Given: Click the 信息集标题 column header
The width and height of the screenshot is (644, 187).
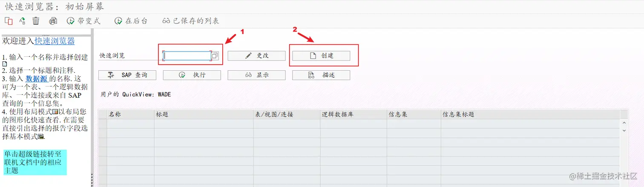Looking at the screenshot, I should (x=530, y=114).
